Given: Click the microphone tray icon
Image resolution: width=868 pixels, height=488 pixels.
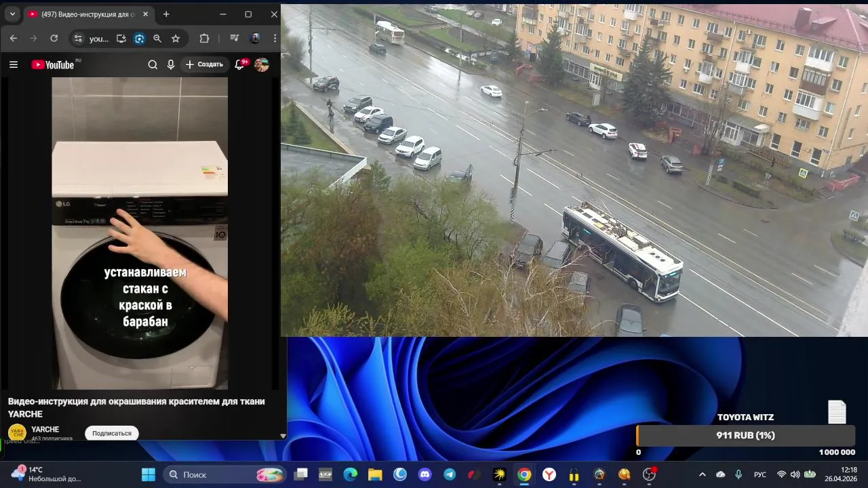Looking at the screenshot, I should pos(738,474).
